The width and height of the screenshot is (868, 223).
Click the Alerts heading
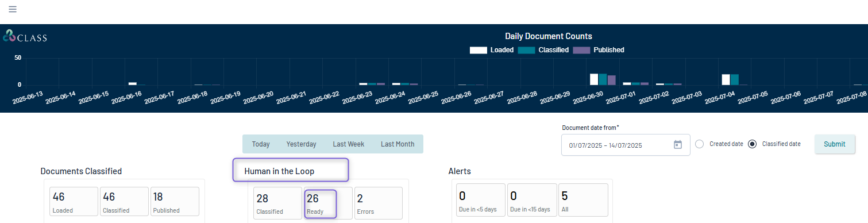(460, 171)
